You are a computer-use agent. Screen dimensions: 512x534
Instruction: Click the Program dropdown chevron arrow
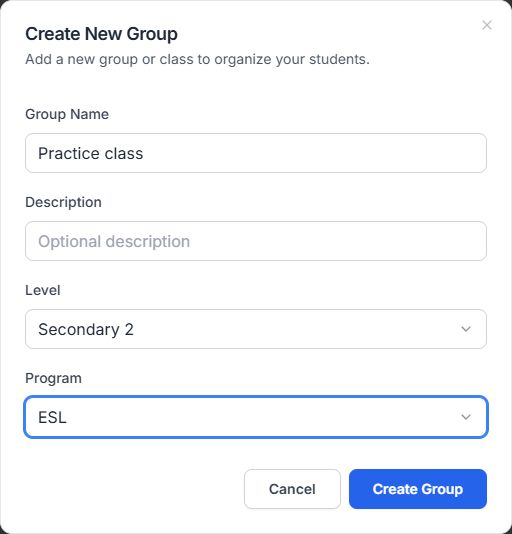(466, 417)
